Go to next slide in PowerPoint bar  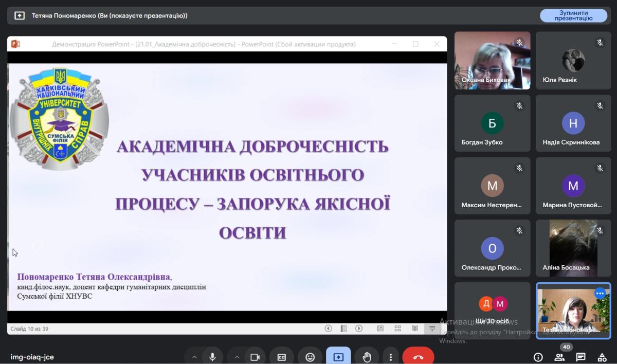click(x=359, y=329)
